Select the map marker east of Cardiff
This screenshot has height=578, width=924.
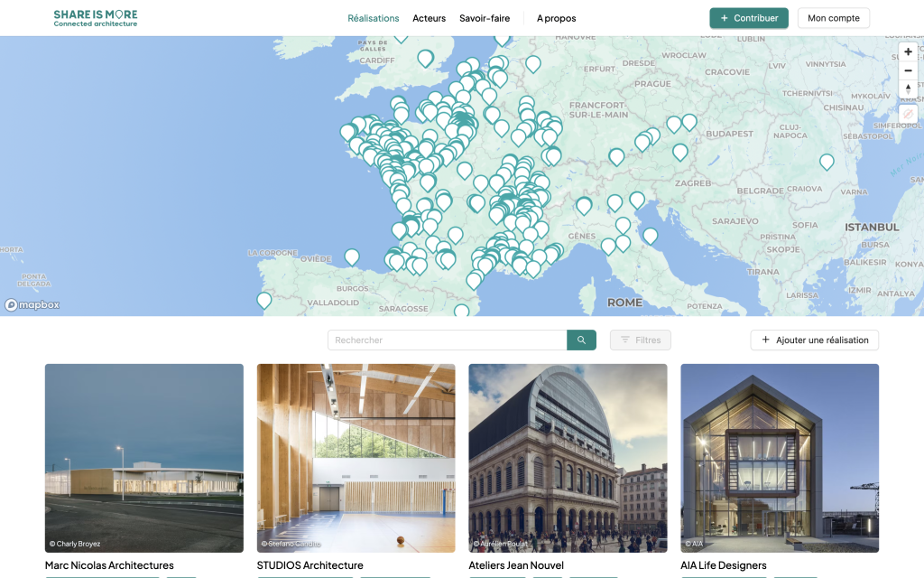[426, 58]
